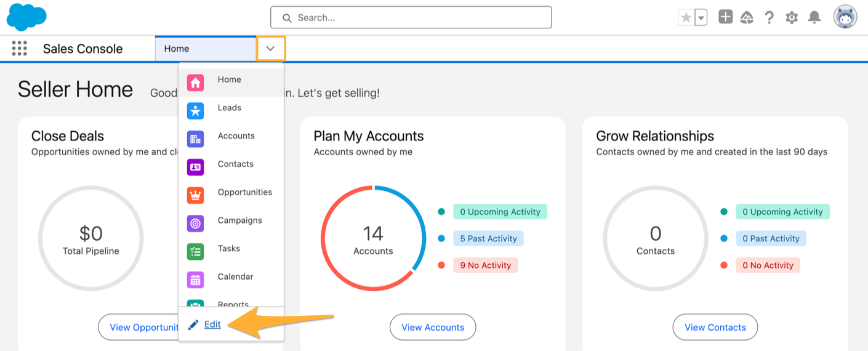The image size is (868, 351).
Task: Click the pink Home house icon
Action: pyautogui.click(x=195, y=83)
